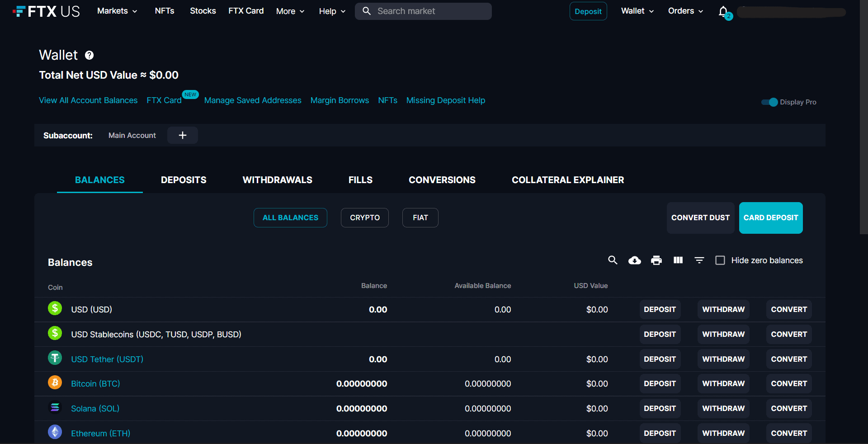Open FTX Card in the top navigation
The height and width of the screenshot is (444, 868).
[246, 11]
